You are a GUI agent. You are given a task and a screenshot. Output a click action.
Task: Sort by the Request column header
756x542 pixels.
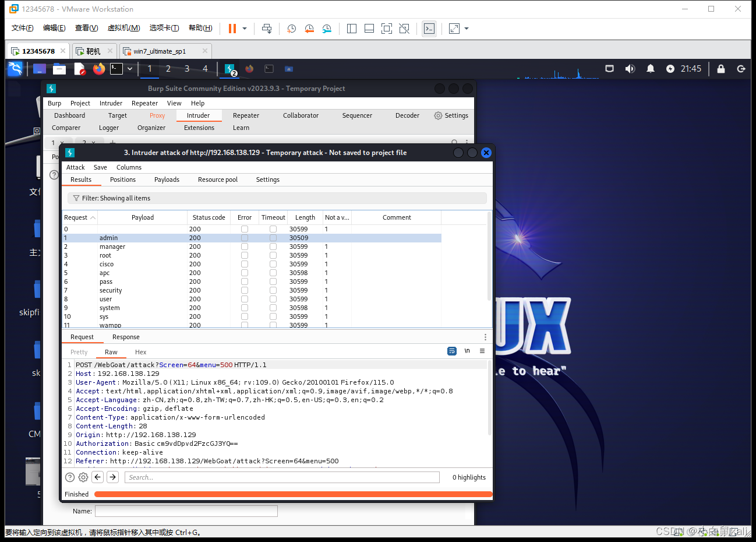(80, 217)
